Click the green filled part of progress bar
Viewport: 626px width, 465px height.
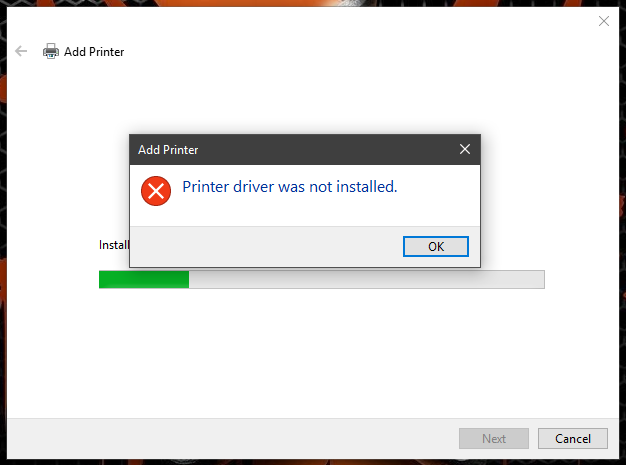[x=144, y=279]
